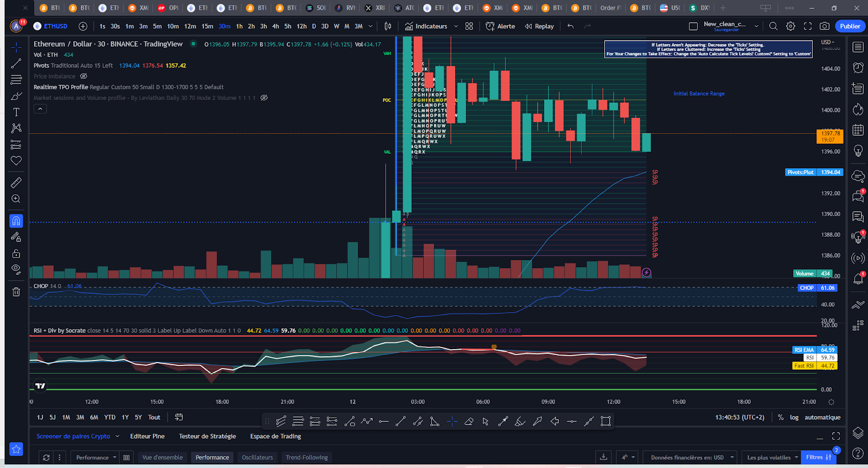Click the current price label 1397.78
This screenshot has width=868, height=468.
coord(830,136)
